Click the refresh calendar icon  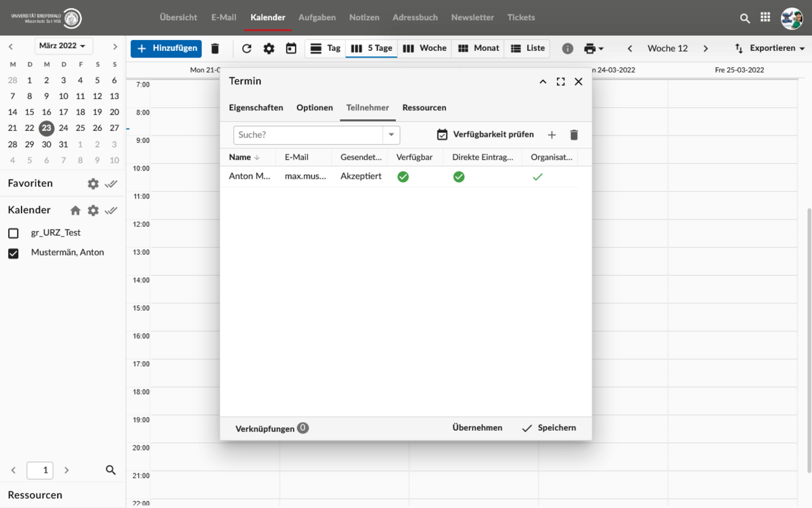(246, 49)
